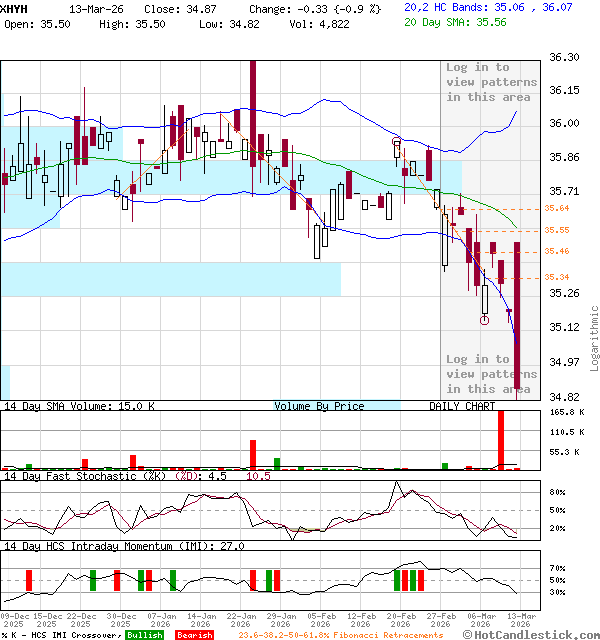The image size is (600, 640).
Task: Click the blue circle marker near 20-Feb
Action: (397, 142)
